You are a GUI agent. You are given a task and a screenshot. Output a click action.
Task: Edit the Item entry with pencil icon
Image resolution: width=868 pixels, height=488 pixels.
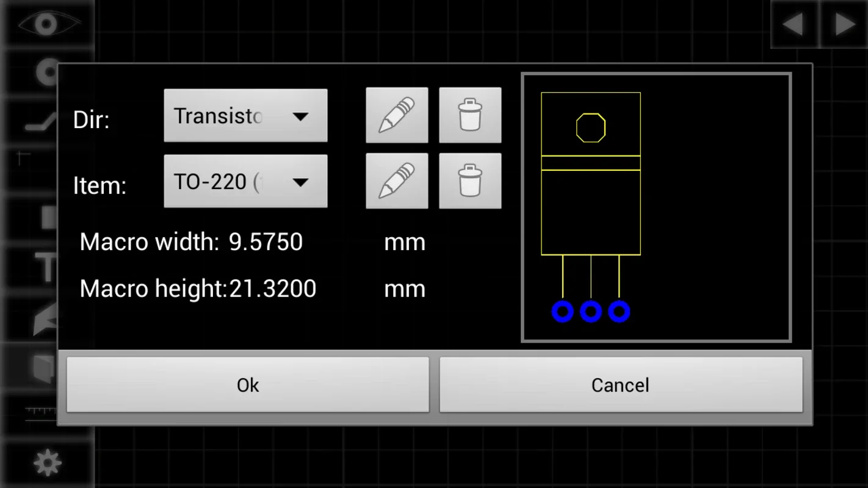coord(397,181)
